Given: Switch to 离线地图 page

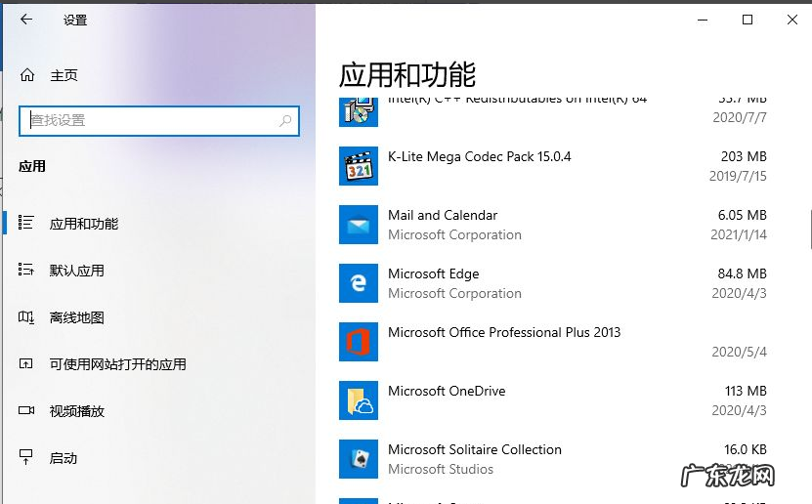Looking at the screenshot, I should tap(76, 317).
